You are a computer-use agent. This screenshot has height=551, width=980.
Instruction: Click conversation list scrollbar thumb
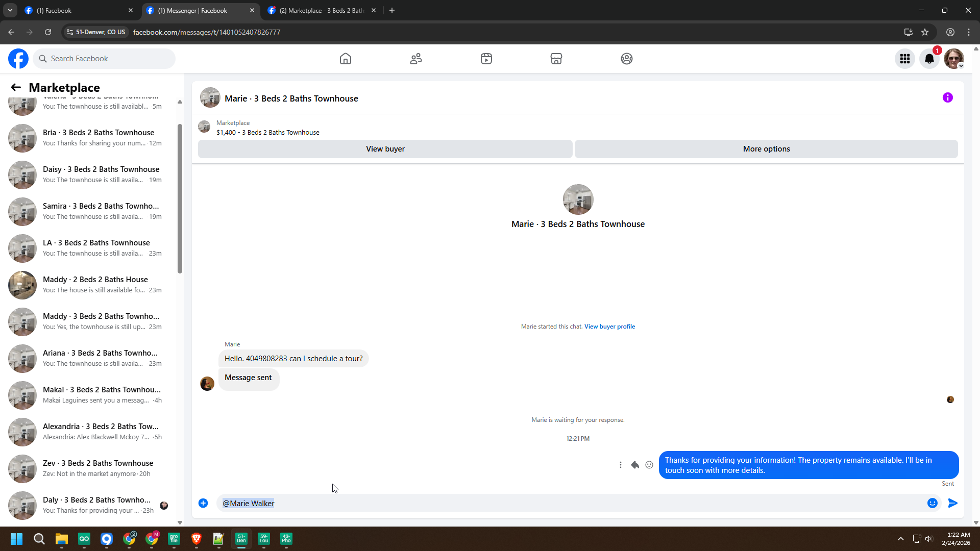(x=180, y=199)
